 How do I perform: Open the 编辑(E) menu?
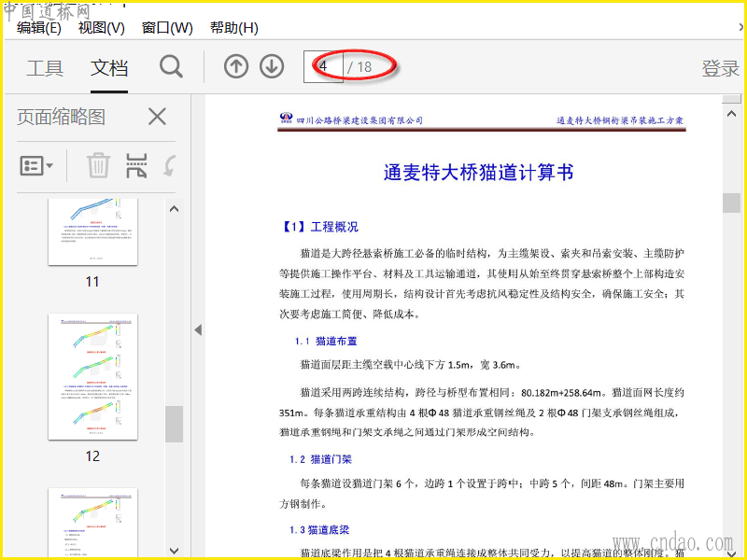tap(38, 27)
